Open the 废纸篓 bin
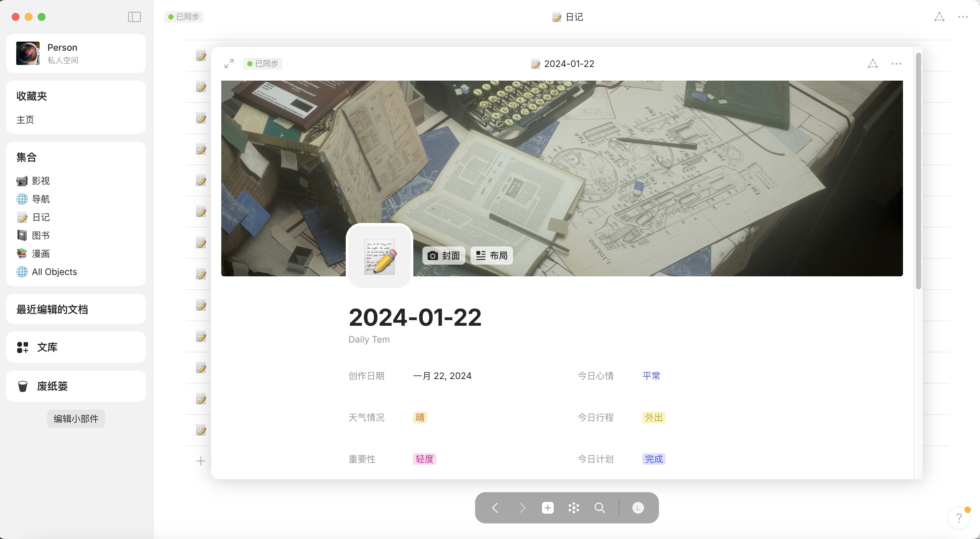980x539 pixels. (x=52, y=386)
